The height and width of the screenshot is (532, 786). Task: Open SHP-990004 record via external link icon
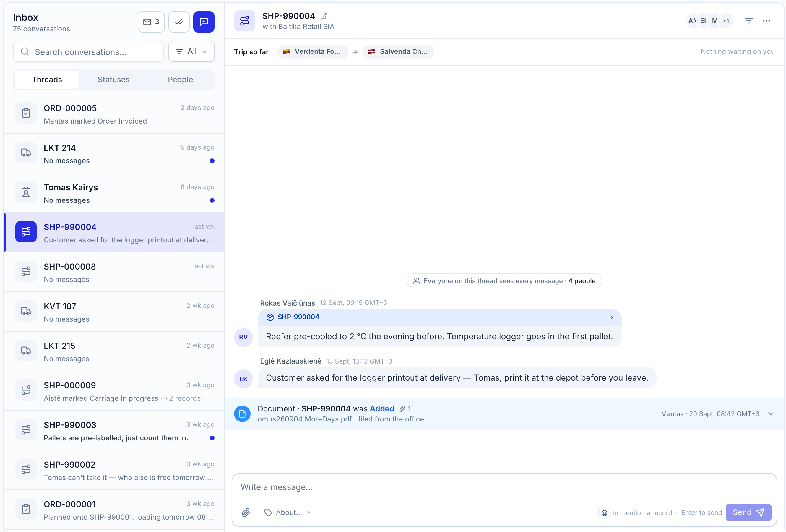[324, 16]
